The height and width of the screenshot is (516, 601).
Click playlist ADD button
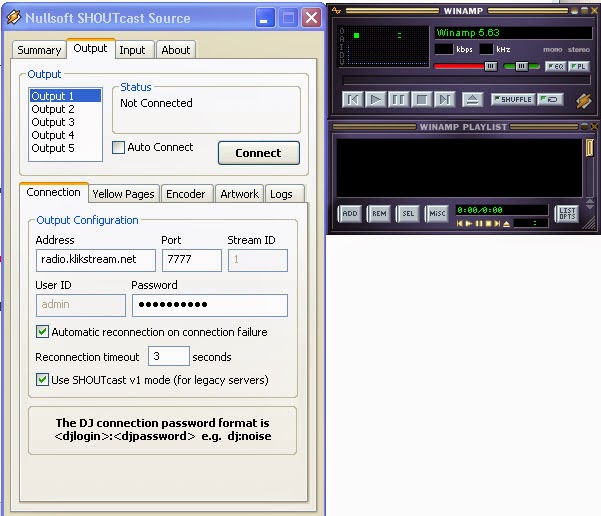click(350, 214)
